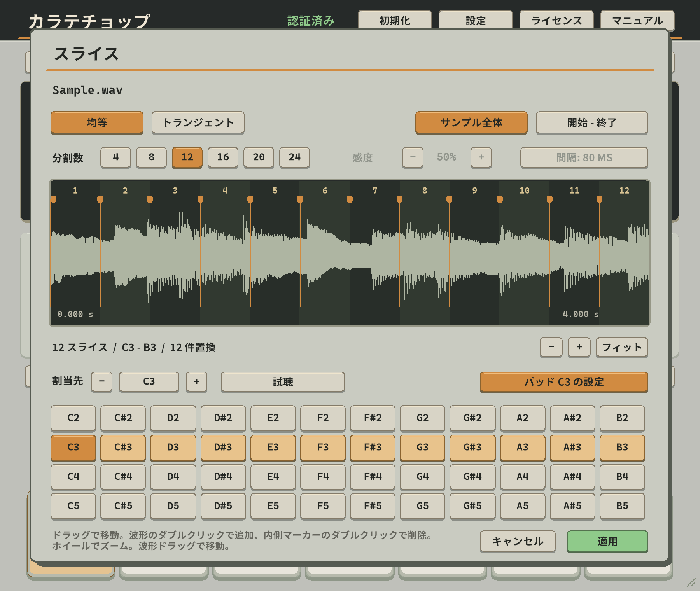Select the slice marker between slices 1 and 2
Image resolution: width=700 pixels, height=591 pixels.
point(100,199)
